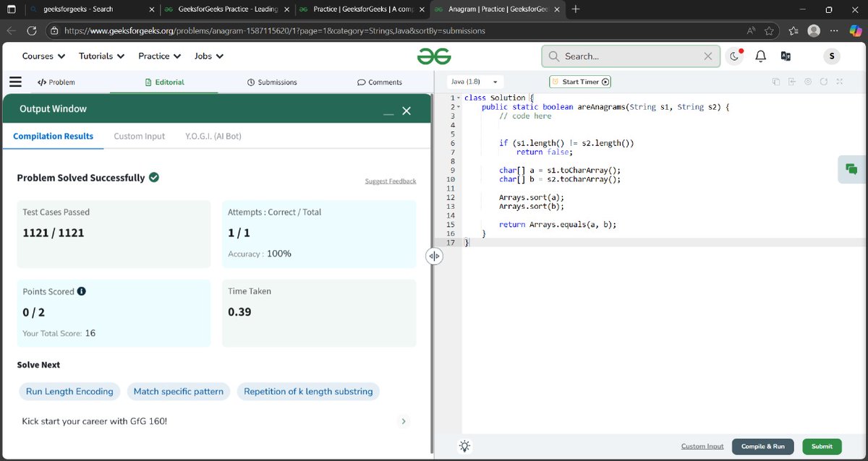
Task: Toggle dark mode with the moon icon
Action: [x=735, y=56]
